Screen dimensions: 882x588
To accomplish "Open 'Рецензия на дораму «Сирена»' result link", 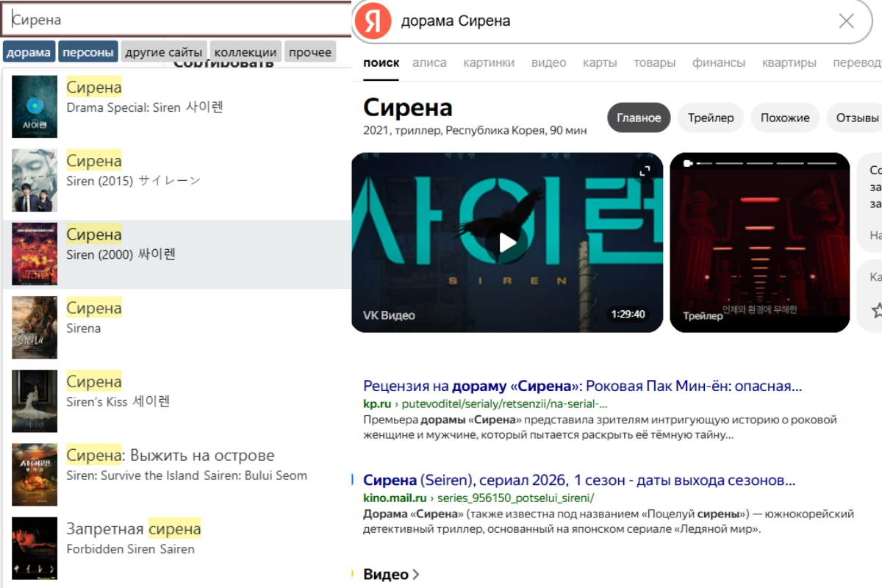I will (x=582, y=386).
